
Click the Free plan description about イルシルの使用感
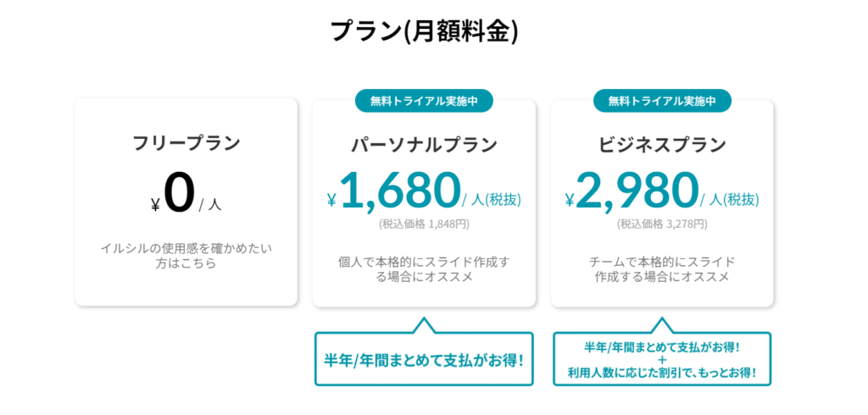click(x=186, y=256)
